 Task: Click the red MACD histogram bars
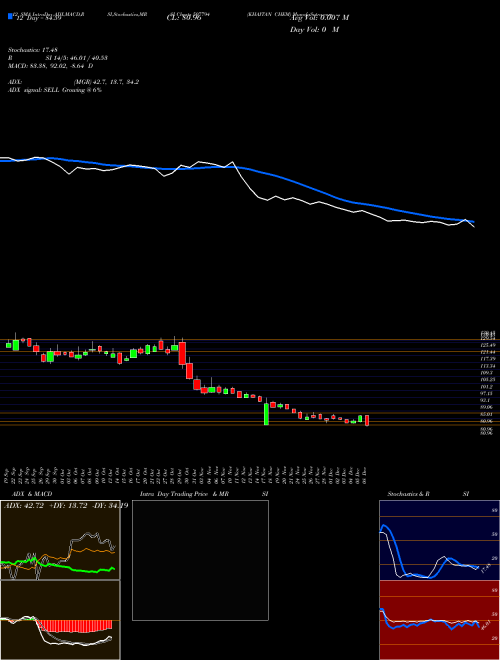pyautogui.click(x=75, y=626)
